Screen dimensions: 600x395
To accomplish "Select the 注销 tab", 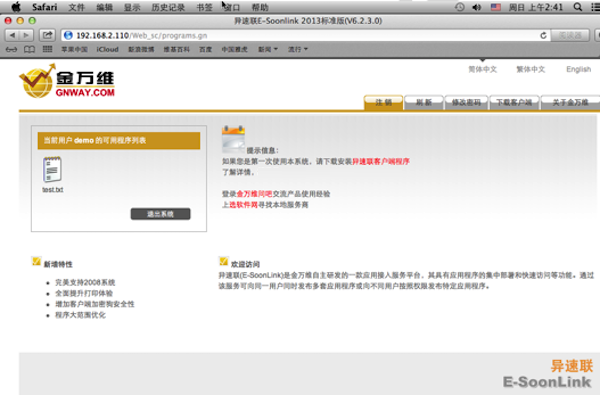I will click(383, 103).
